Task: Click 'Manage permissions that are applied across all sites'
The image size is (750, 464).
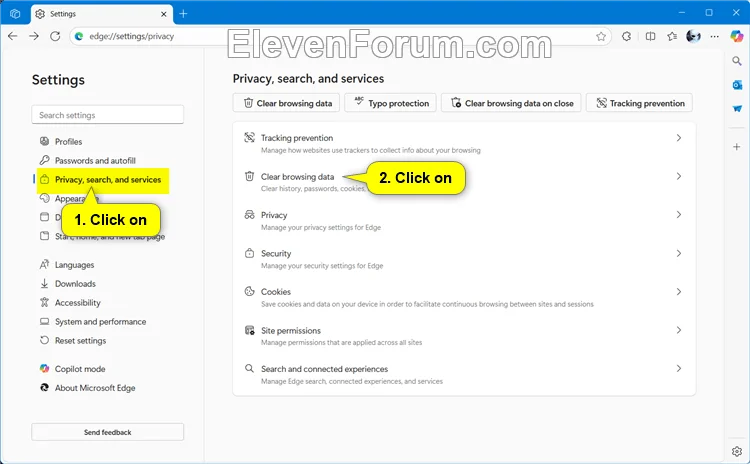Action: coord(342,342)
